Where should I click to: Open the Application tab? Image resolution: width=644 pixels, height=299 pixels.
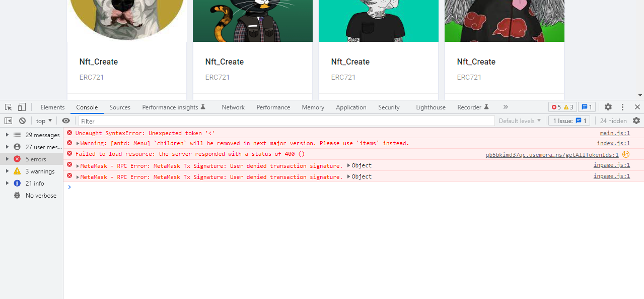[351, 107]
